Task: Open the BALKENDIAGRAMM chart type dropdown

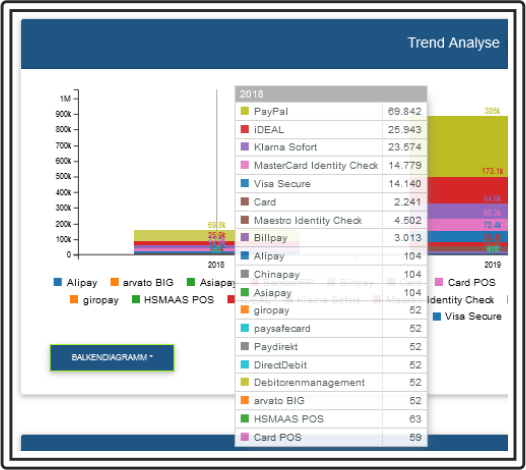Action: 112,357
